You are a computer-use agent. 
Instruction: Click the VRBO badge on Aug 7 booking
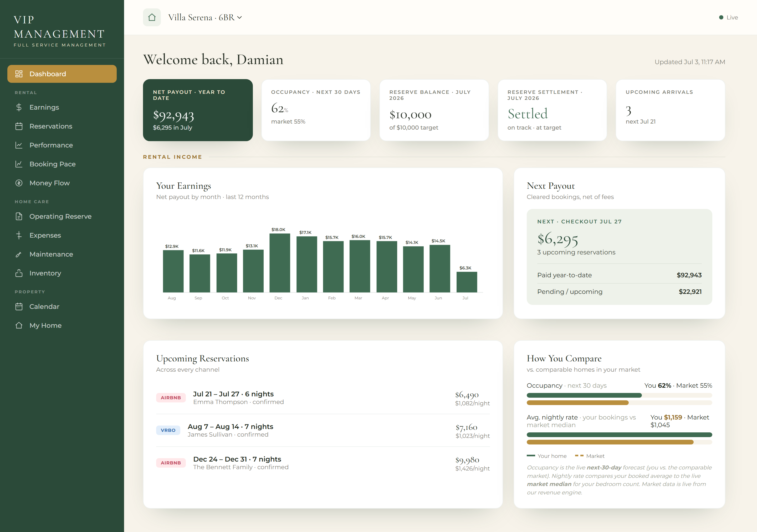(168, 430)
